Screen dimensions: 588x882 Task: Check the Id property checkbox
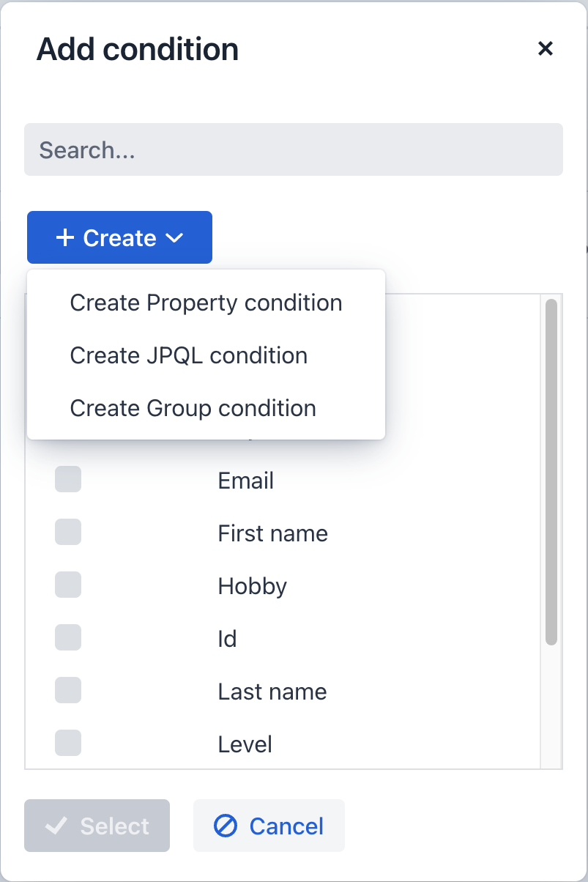point(67,637)
